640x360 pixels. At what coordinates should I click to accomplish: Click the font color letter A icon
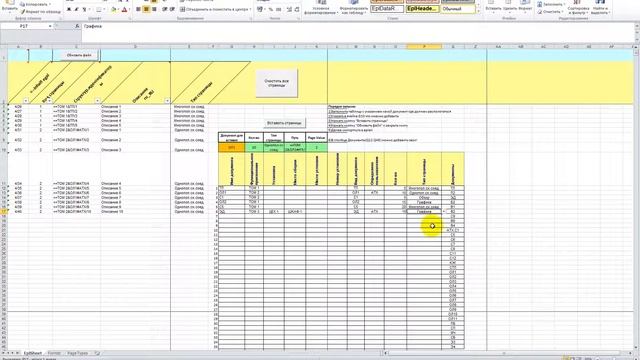pos(124,9)
